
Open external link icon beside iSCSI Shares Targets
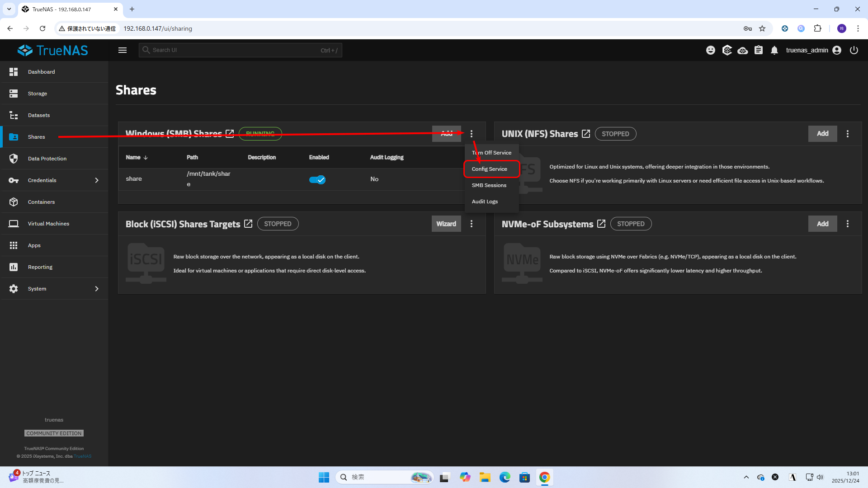(248, 224)
